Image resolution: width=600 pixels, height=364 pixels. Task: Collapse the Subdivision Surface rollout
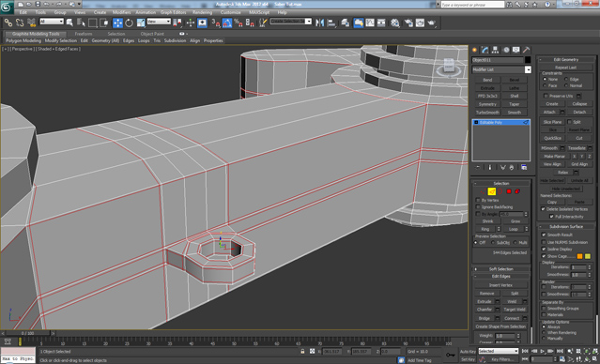[566, 227]
